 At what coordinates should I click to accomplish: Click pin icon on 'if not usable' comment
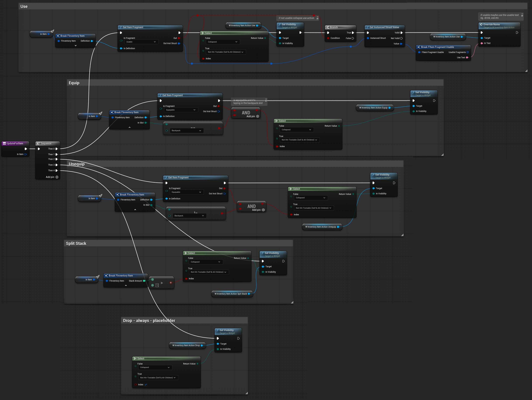[x=317, y=17]
